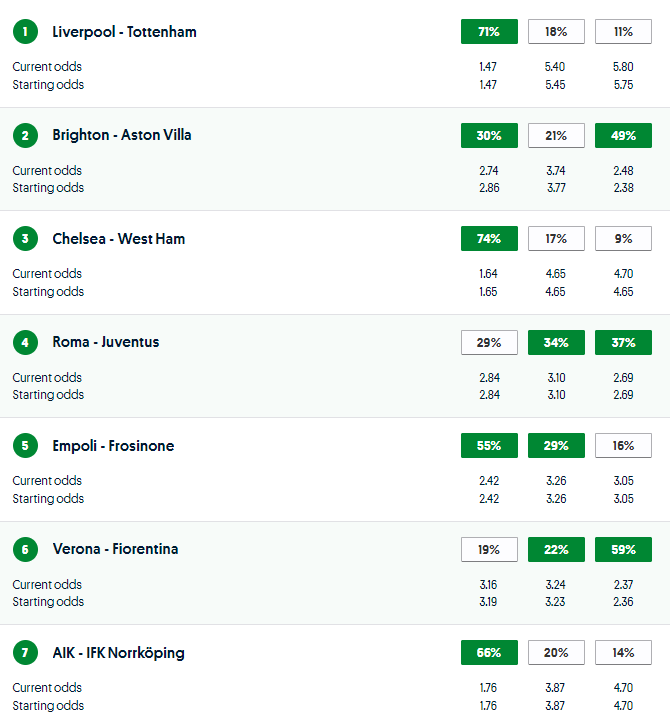
Task: Click the number 4 badge beside Roma
Action: 24,342
